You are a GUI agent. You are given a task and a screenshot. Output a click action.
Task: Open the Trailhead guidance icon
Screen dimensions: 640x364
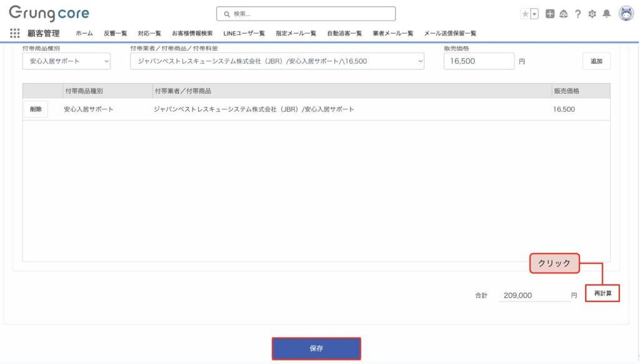(563, 14)
